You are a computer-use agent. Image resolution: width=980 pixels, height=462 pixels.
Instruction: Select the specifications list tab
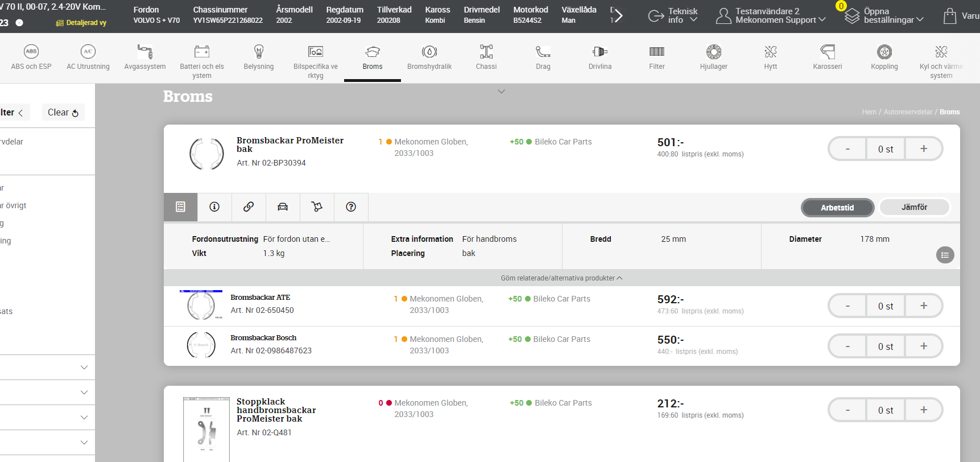(x=180, y=207)
